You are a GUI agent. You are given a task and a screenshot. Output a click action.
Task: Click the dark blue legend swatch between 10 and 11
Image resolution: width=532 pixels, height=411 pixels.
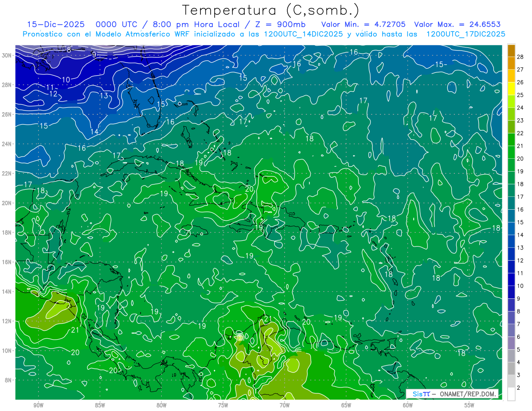click(511, 280)
